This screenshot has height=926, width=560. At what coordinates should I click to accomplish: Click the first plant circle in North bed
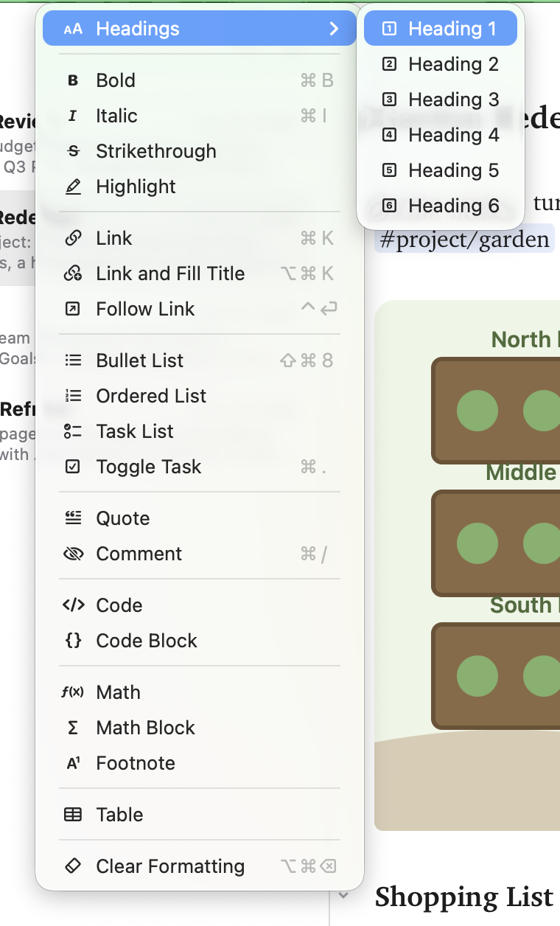pos(477,411)
